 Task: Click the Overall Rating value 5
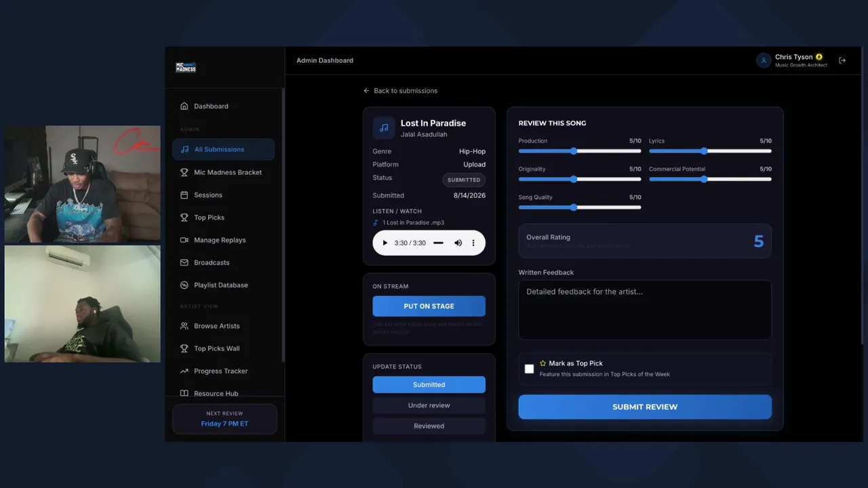pos(759,241)
